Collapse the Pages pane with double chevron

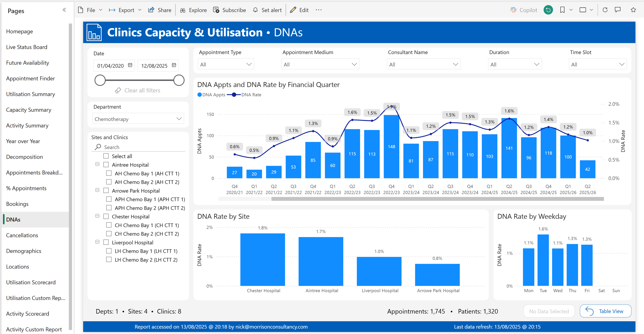pos(64,10)
